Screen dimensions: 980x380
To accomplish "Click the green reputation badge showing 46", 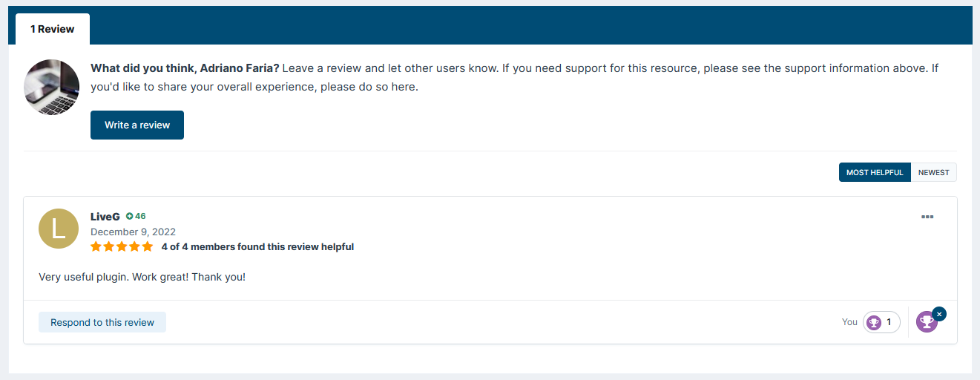I will coord(136,217).
